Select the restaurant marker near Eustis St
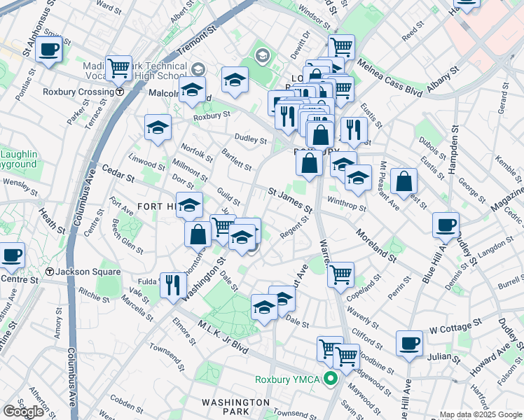The image size is (524, 420). tap(354, 129)
